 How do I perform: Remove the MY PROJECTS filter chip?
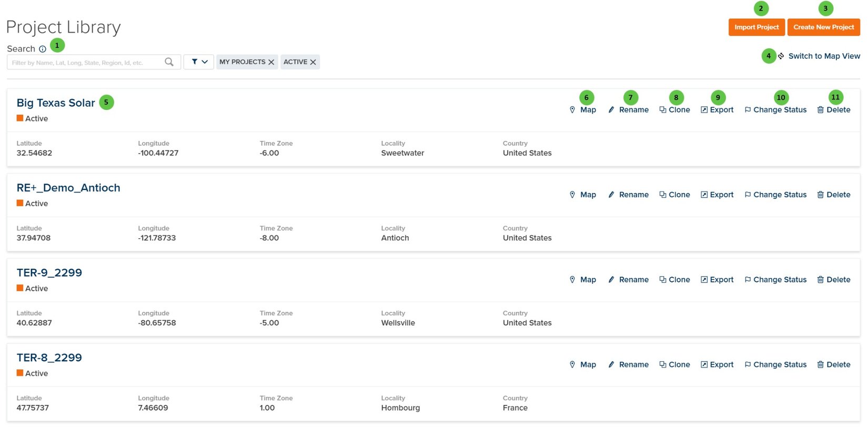271,62
